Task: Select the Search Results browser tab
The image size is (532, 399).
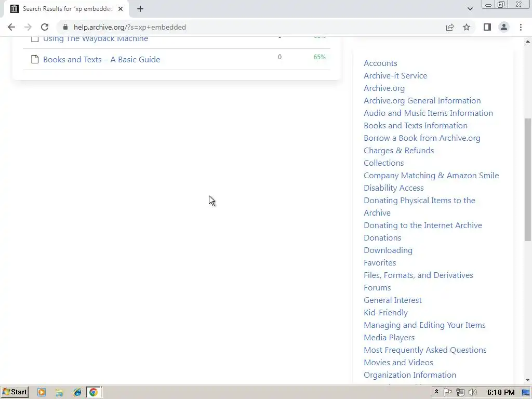Action: (x=66, y=9)
